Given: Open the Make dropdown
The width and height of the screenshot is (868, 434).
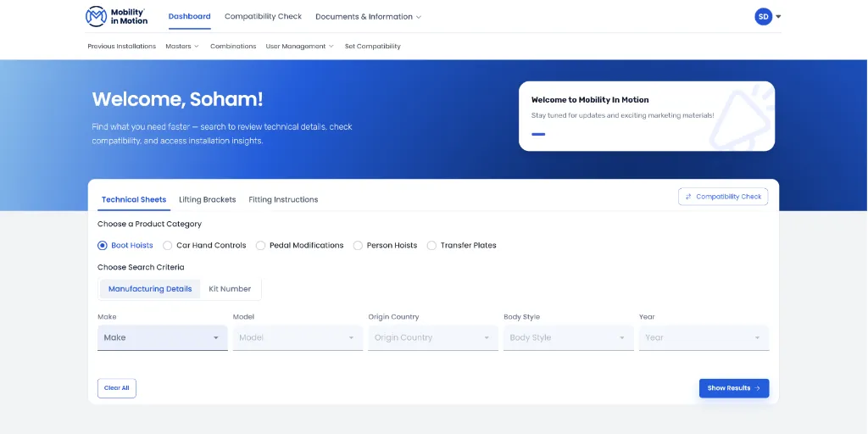Looking at the screenshot, I should [163, 337].
